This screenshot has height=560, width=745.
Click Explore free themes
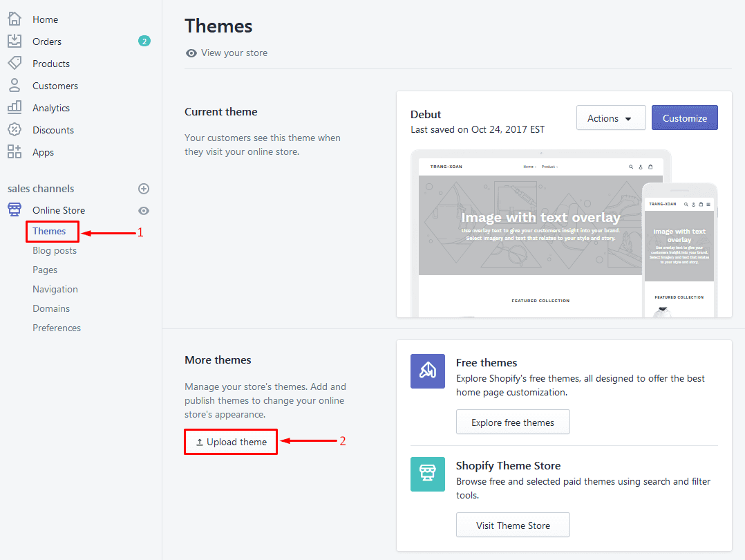[x=513, y=422]
